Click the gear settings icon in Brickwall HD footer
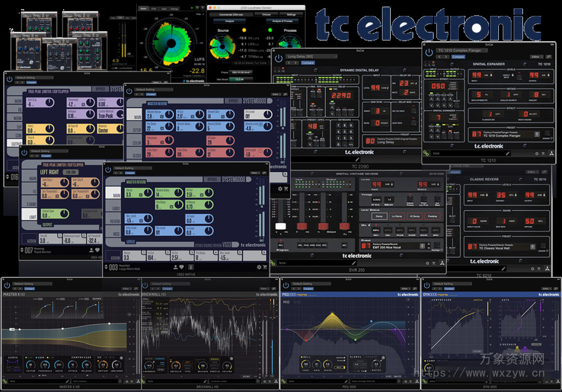The image size is (562, 392). point(265,381)
